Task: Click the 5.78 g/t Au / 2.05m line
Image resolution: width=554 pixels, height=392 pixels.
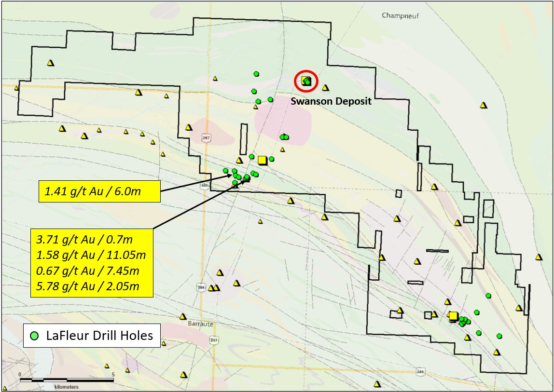Action: [x=88, y=286]
